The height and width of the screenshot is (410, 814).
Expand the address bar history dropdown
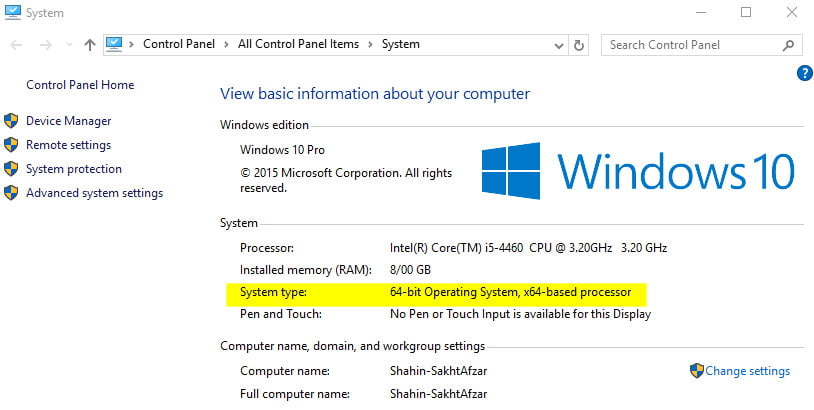(557, 45)
